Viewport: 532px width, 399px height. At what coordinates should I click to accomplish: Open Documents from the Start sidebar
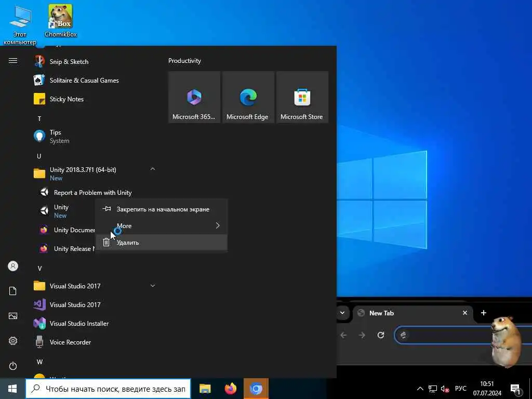tap(13, 291)
